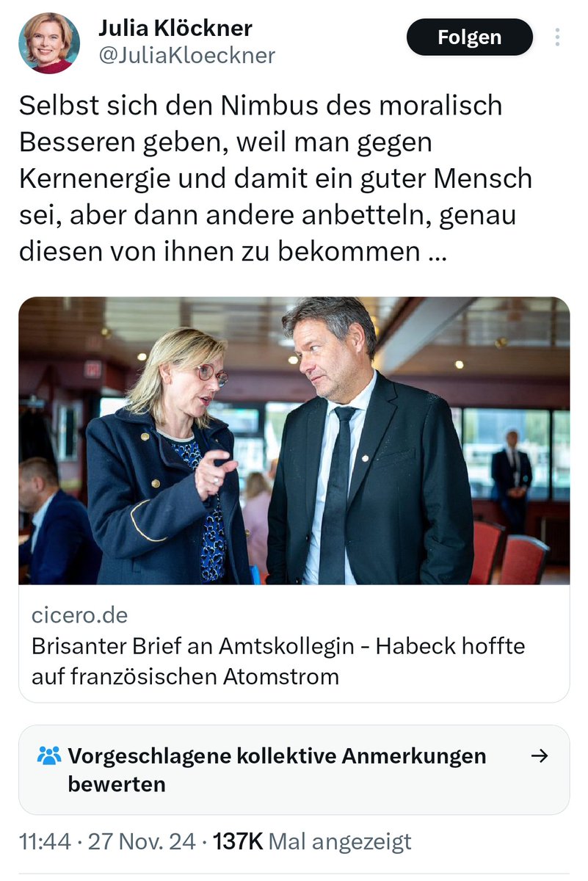
Task: Tap the right arrow in the Anmerkungen box
Action: (540, 756)
